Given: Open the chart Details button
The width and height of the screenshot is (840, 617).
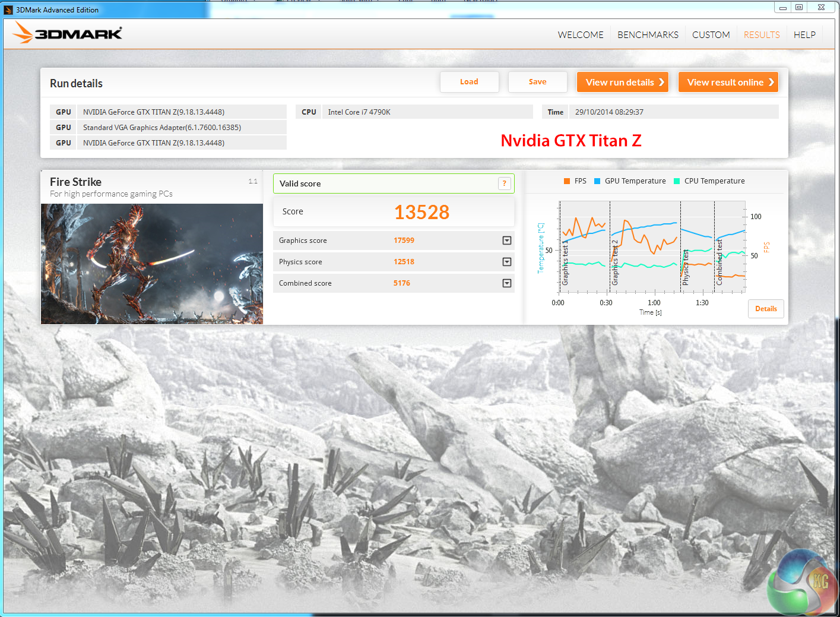Looking at the screenshot, I should click(766, 309).
